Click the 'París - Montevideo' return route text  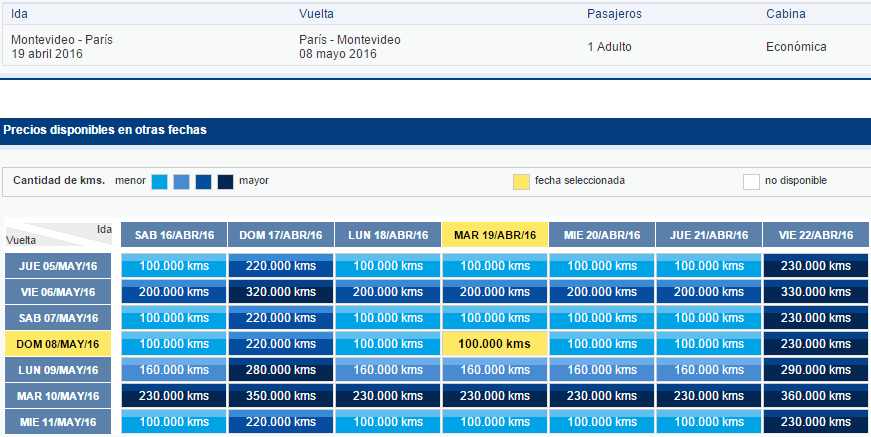point(349,40)
